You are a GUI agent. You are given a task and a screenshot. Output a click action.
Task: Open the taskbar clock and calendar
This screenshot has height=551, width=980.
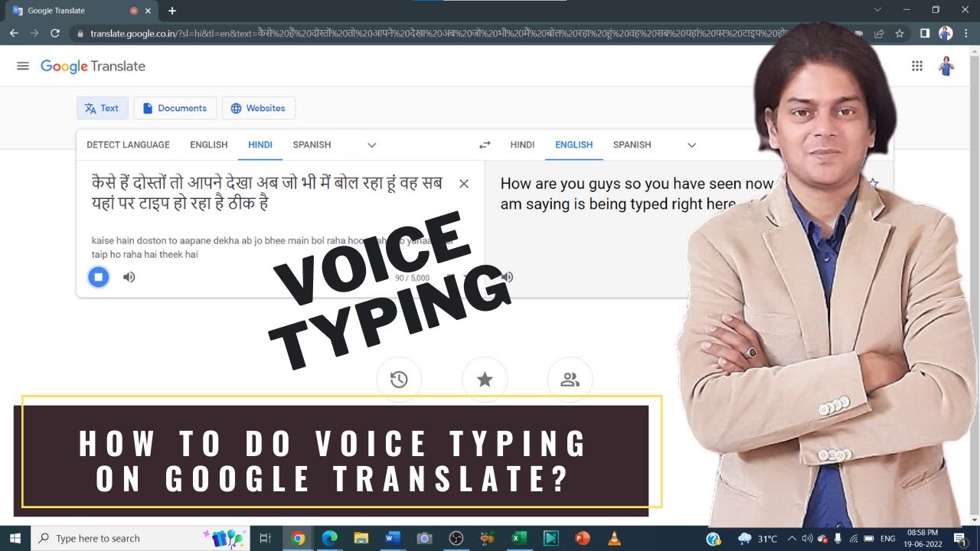[x=922, y=539]
